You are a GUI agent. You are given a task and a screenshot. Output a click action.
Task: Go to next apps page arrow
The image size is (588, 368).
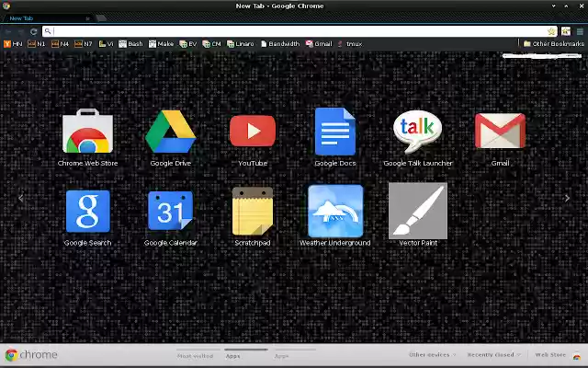click(567, 199)
